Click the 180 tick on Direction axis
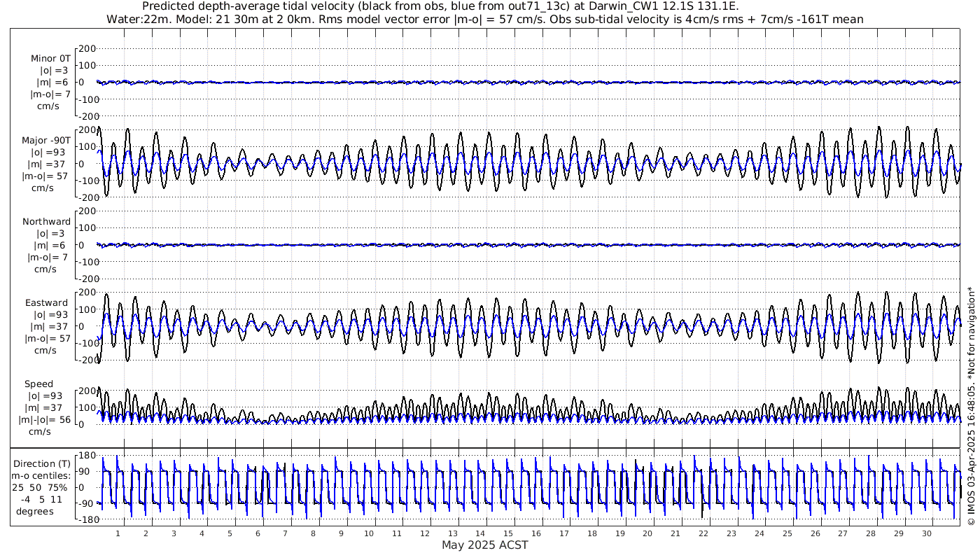Viewport: 980px width, 560px height. click(x=86, y=456)
